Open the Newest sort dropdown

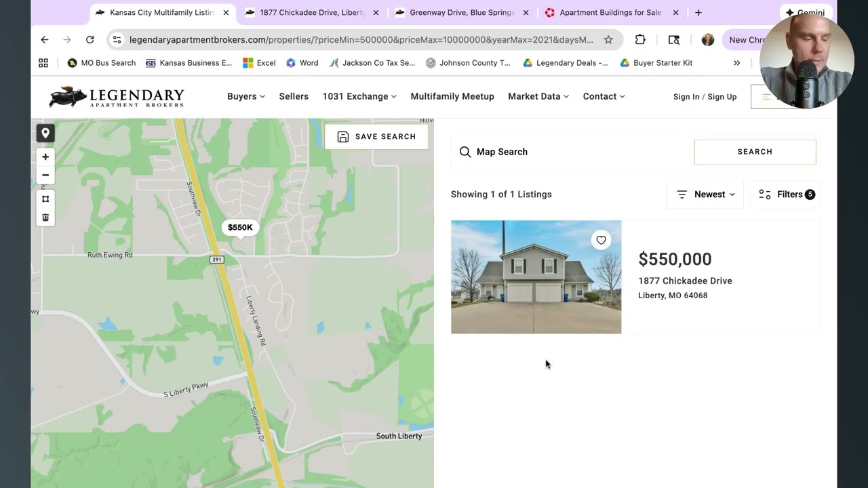point(705,195)
